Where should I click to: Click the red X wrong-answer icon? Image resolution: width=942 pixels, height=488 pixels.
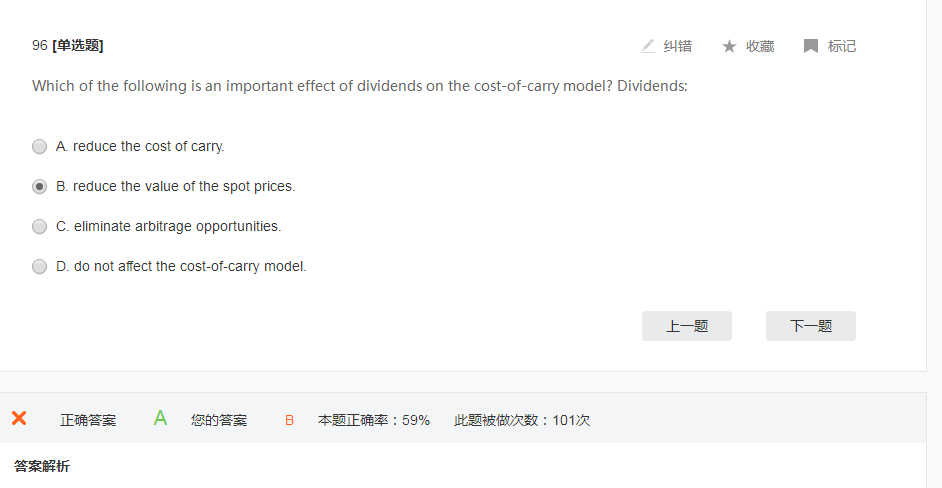tap(19, 419)
